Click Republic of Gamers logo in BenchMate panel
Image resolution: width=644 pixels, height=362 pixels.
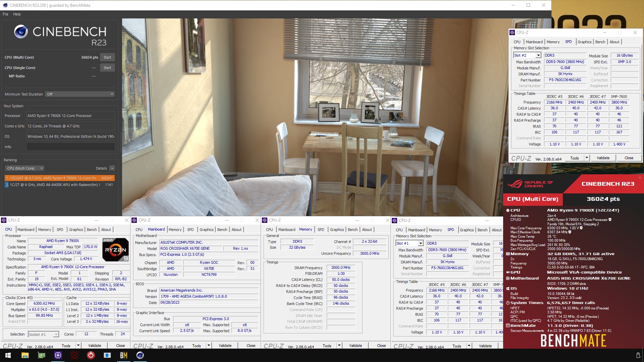pos(530,184)
